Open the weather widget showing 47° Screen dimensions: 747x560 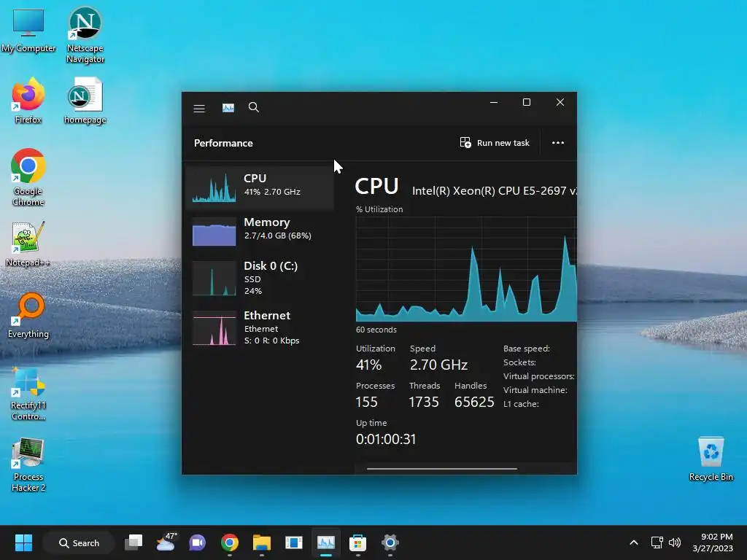pyautogui.click(x=166, y=542)
